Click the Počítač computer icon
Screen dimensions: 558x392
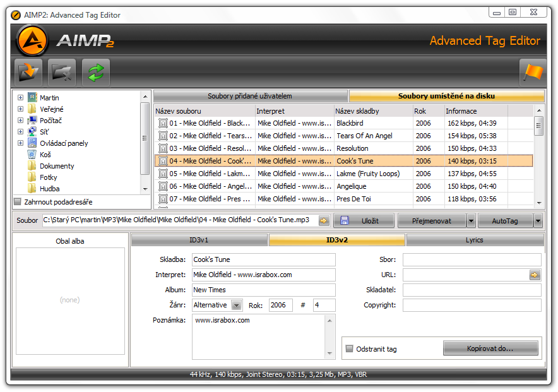[32, 120]
